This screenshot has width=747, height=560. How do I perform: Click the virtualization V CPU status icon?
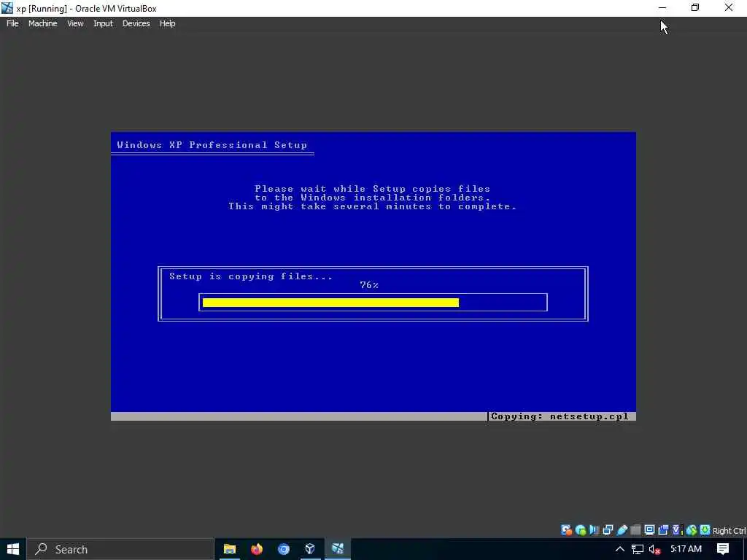(678, 530)
